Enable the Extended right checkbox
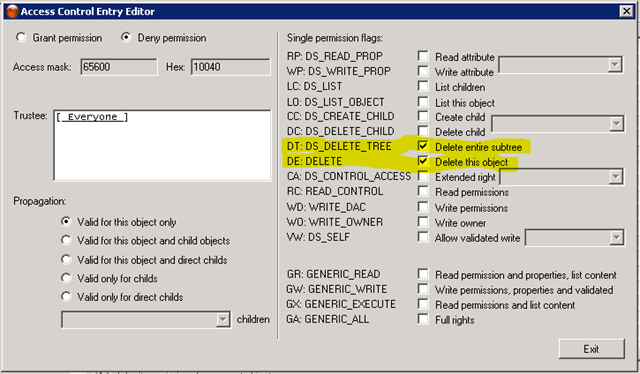 pyautogui.click(x=423, y=176)
